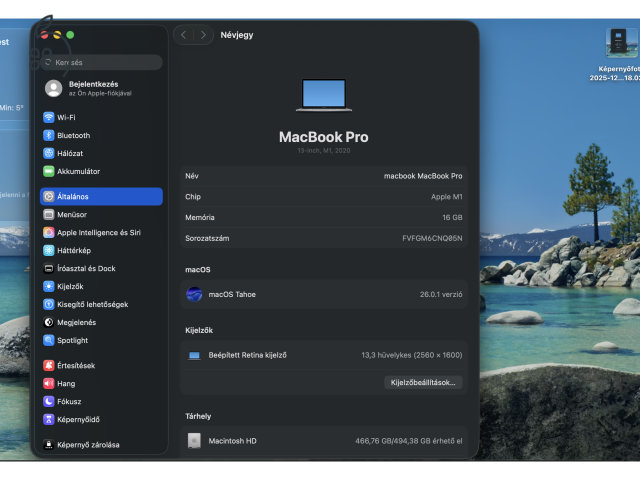Image resolution: width=640 pixels, height=480 pixels.
Task: Open the Spotlight magnifier icon
Action: [x=49, y=340]
